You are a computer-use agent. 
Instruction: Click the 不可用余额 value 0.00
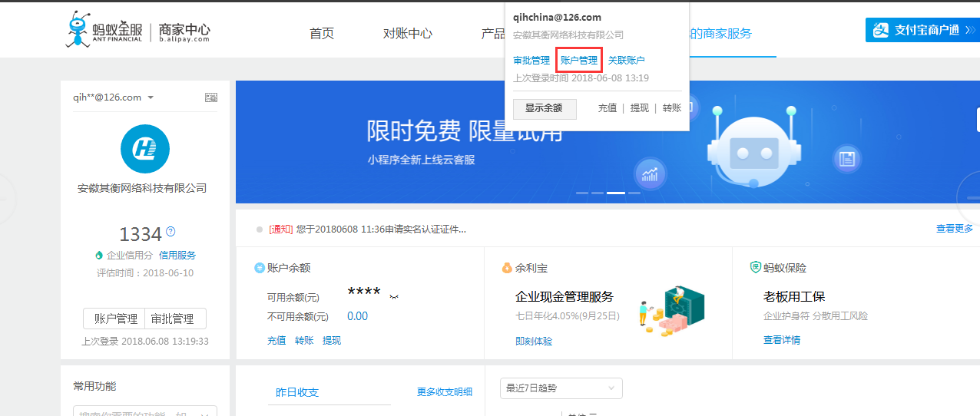click(357, 316)
